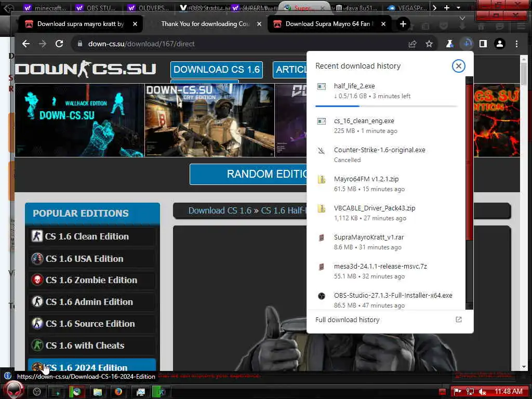Click the cs_16_clean_eng.exe file icon
The height and width of the screenshot is (399, 532).
click(x=321, y=121)
